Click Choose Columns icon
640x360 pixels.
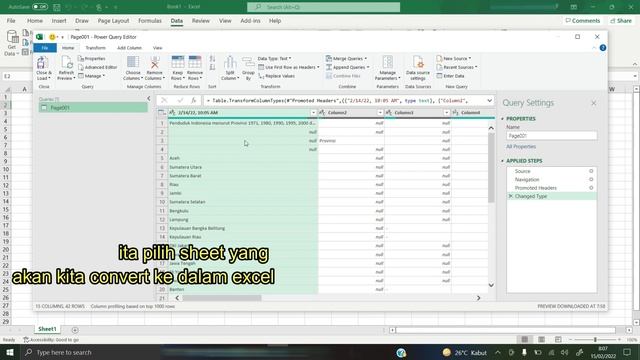click(x=133, y=62)
